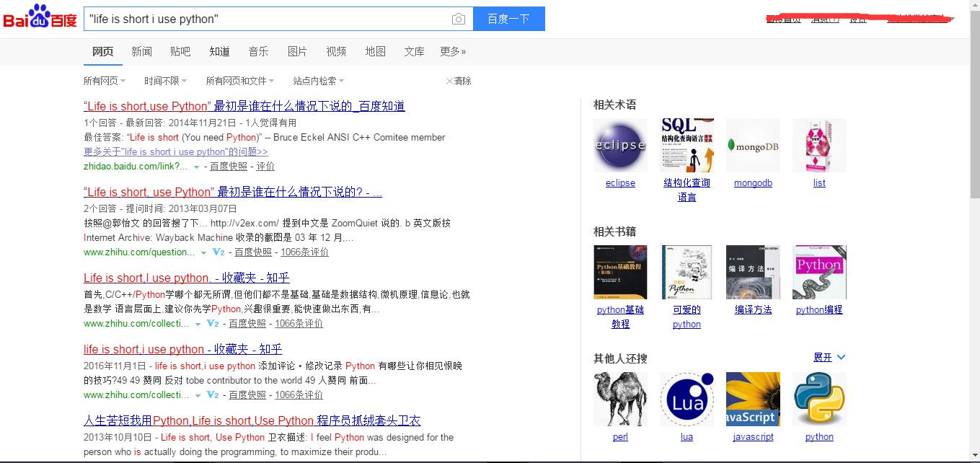Click the python编程 book cover

[819, 272]
